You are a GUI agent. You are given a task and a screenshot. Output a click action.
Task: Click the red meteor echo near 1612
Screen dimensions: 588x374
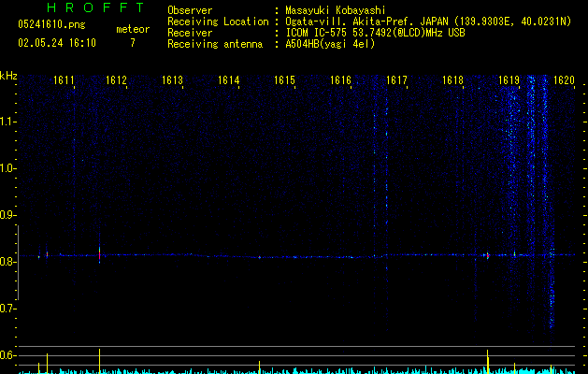coord(99,255)
